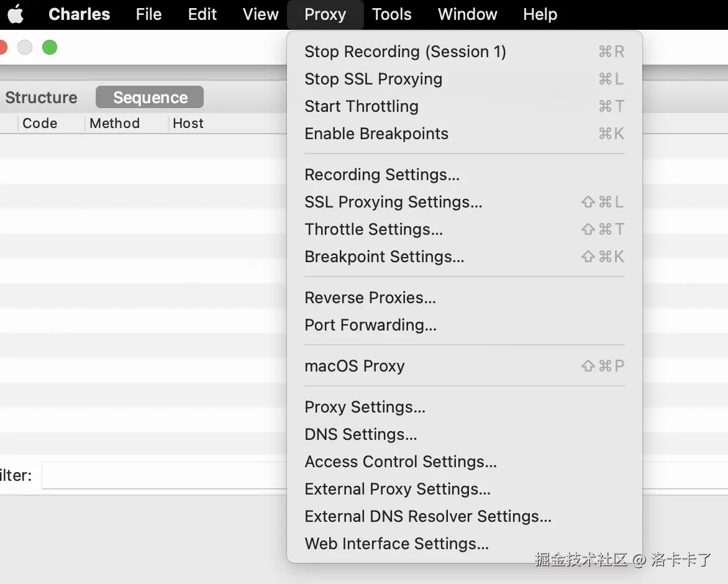Screen dimensions: 728x584
Task: Open the Window menu
Action: coord(467,14)
